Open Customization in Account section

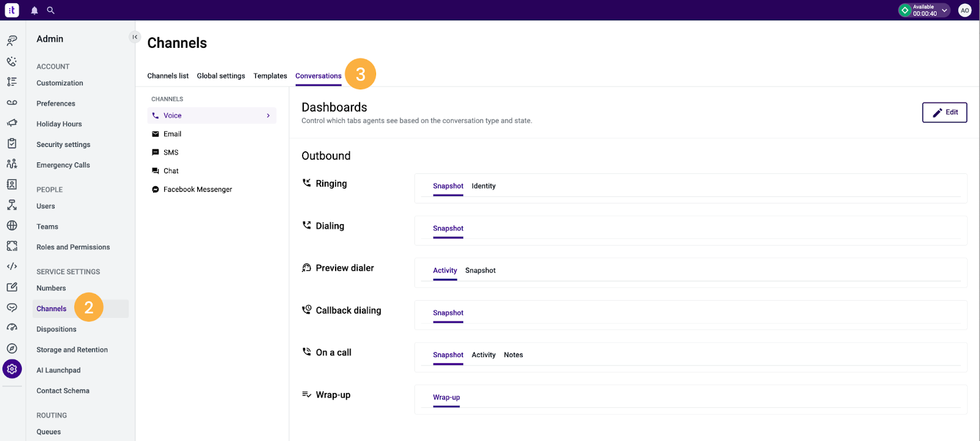coord(59,83)
